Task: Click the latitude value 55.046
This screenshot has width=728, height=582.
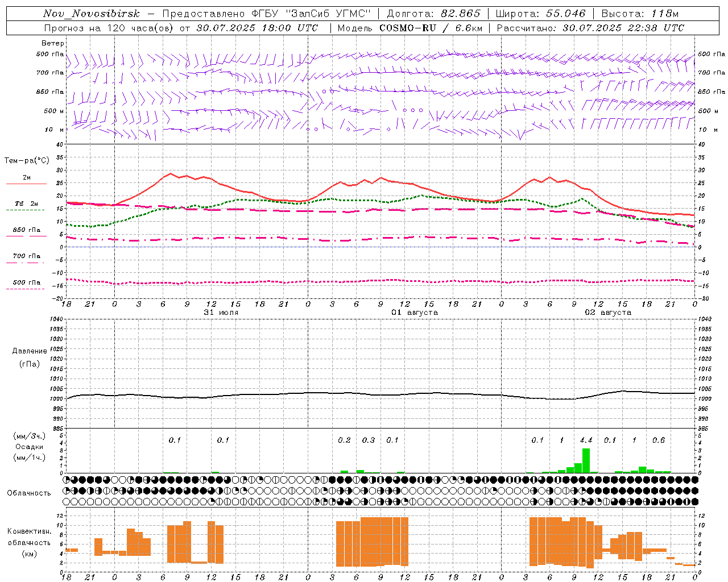Action: pyautogui.click(x=566, y=14)
